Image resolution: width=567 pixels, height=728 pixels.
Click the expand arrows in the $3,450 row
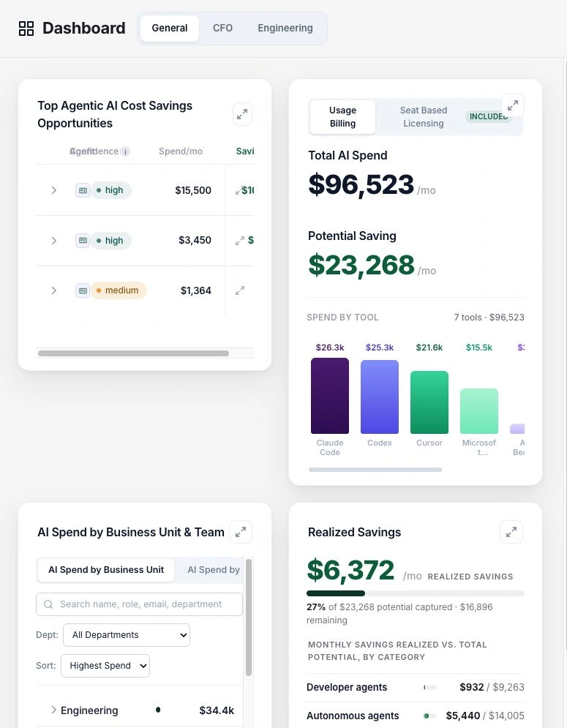240,241
